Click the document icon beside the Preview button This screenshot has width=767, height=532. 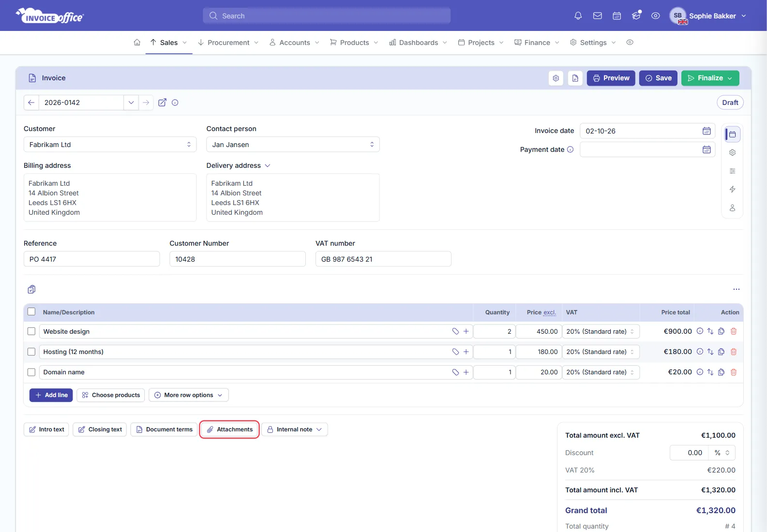575,78
